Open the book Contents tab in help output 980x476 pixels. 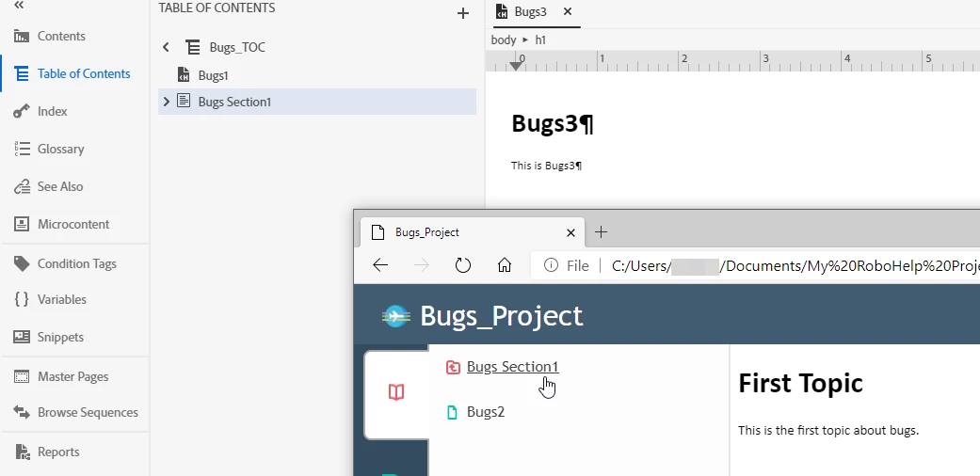396,392
